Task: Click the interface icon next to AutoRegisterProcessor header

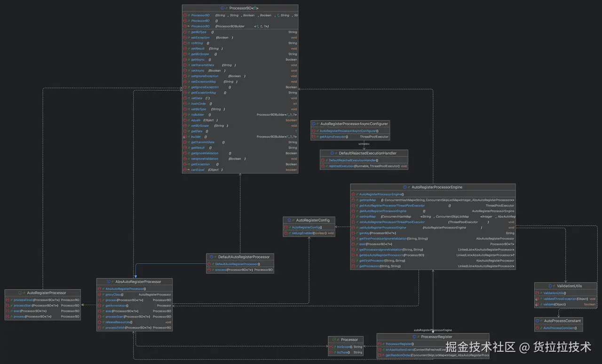Action: point(20,293)
